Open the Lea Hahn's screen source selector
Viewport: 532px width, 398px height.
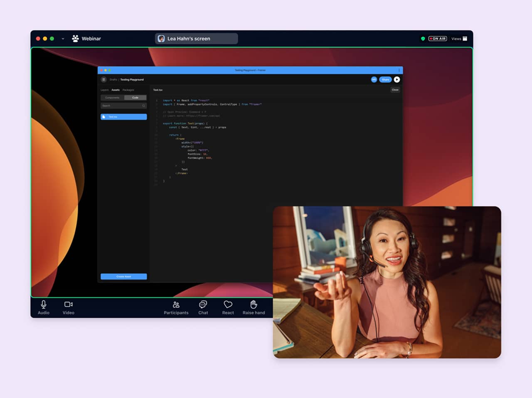(196, 38)
